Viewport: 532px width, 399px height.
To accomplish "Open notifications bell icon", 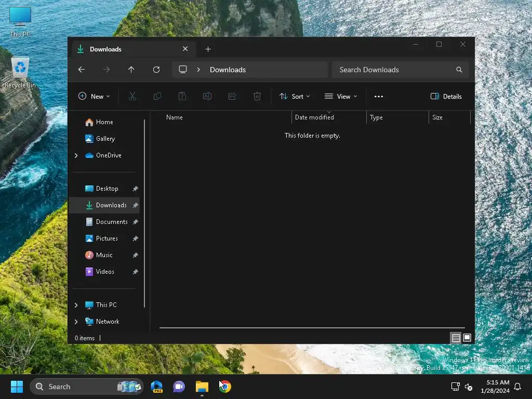I will coord(517,387).
